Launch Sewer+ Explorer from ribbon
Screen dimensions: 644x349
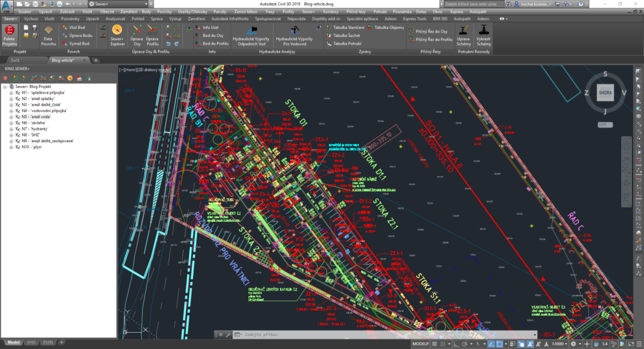117,35
